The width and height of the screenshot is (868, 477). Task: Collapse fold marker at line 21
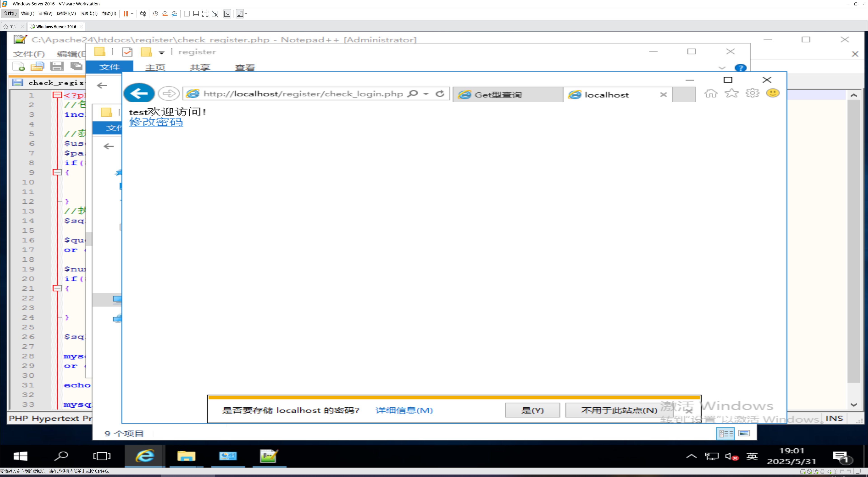click(57, 288)
